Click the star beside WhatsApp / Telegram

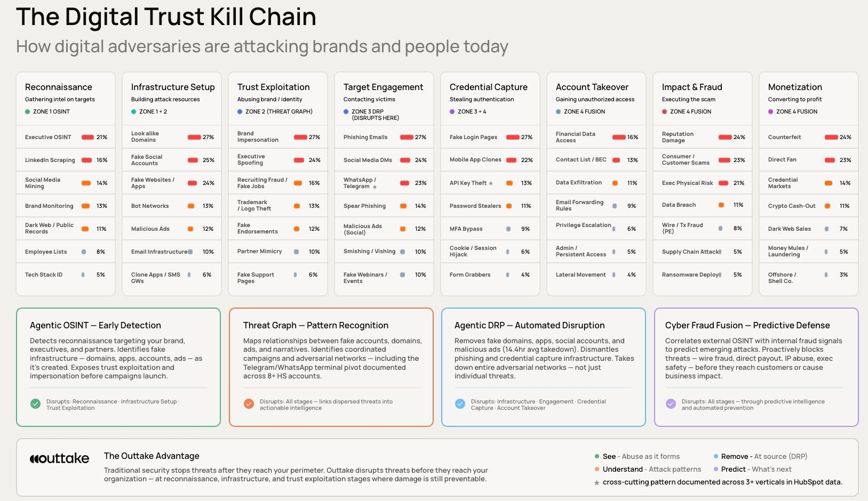pyautogui.click(x=375, y=187)
